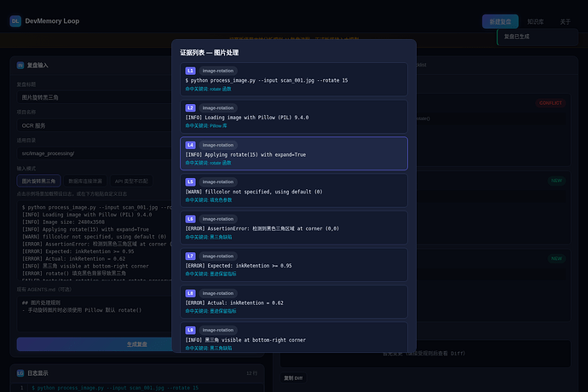Click the DL logo icon in header
This screenshot has height=392, width=588.
(x=15, y=21)
